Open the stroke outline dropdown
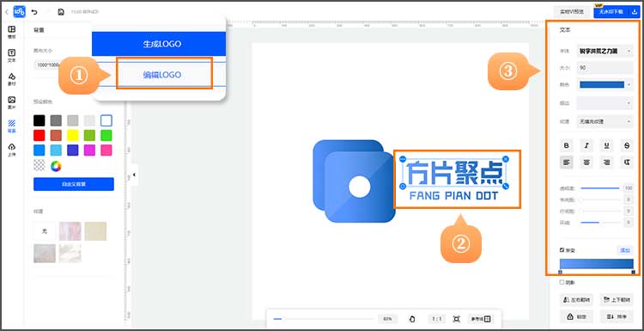 [605, 103]
